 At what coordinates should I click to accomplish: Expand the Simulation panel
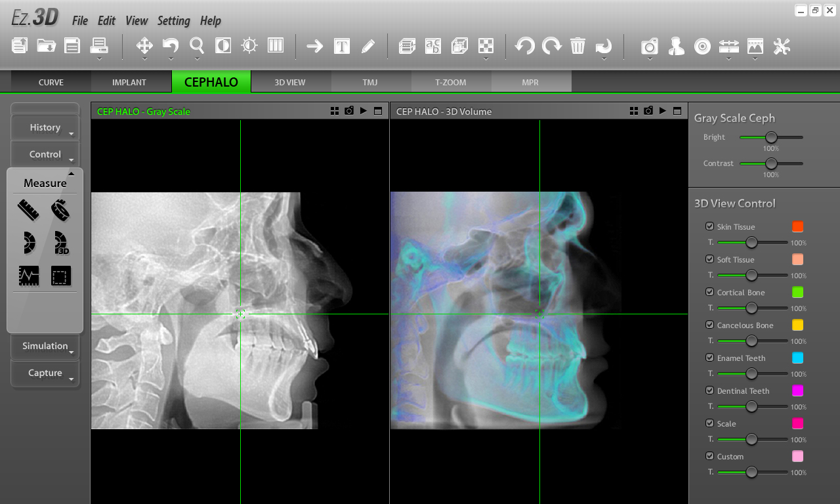coord(45,346)
